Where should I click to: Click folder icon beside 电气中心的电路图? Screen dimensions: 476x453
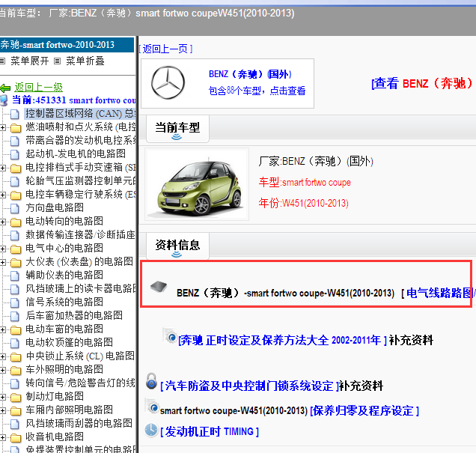coord(16,249)
